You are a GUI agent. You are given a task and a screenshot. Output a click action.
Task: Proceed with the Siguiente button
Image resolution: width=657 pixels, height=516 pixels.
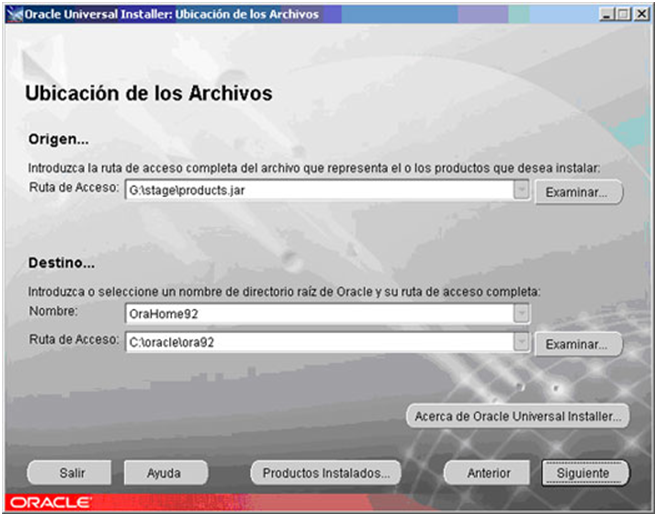(x=585, y=473)
